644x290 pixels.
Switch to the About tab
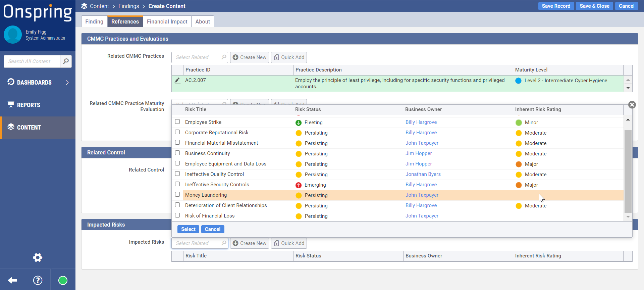[x=203, y=21]
